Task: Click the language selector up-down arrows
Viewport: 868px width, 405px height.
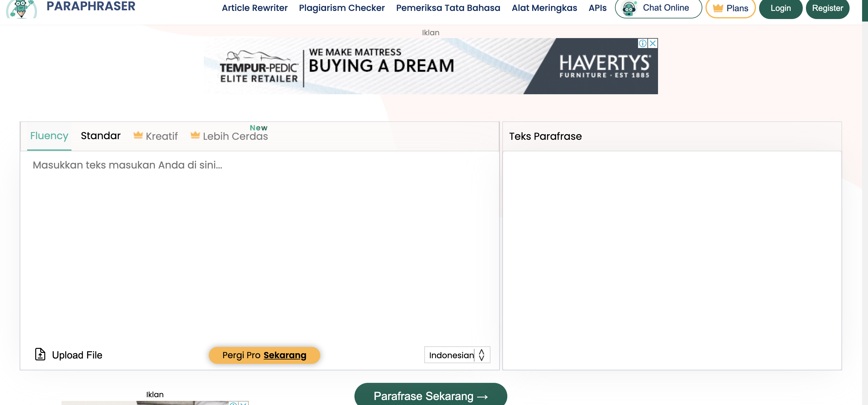Action: pos(481,355)
